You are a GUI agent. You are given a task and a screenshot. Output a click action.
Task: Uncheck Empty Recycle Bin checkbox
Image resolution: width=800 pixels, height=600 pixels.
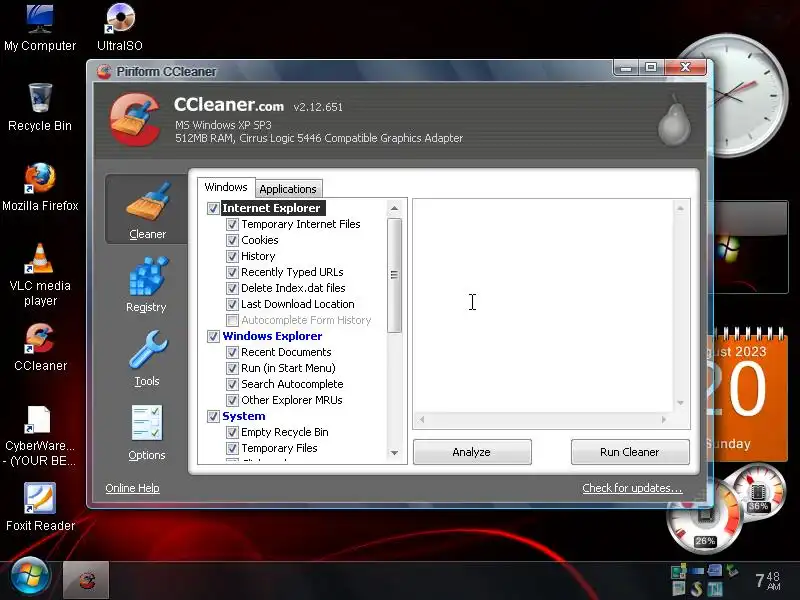click(x=232, y=432)
